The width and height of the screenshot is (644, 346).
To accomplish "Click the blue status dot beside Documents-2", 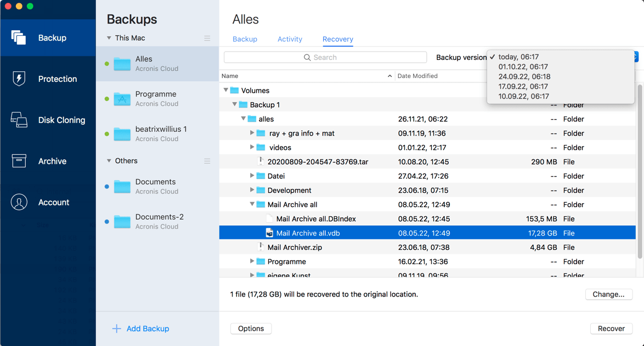I will point(107,220).
